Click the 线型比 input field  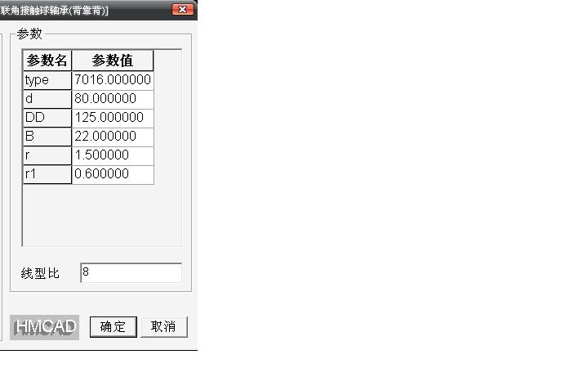pos(131,272)
